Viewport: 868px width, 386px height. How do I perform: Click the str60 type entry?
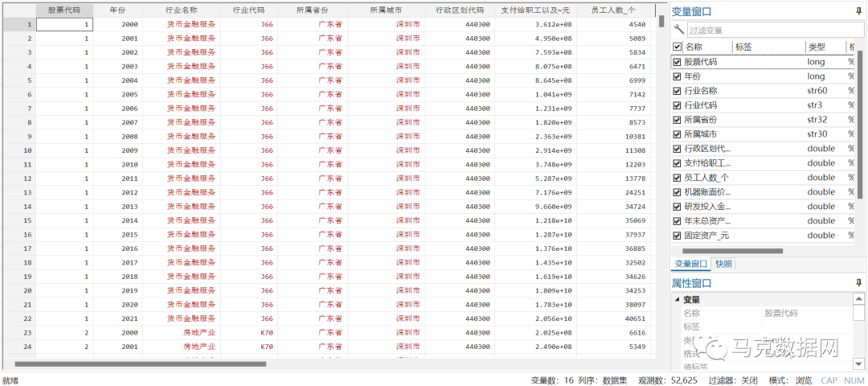(x=818, y=91)
